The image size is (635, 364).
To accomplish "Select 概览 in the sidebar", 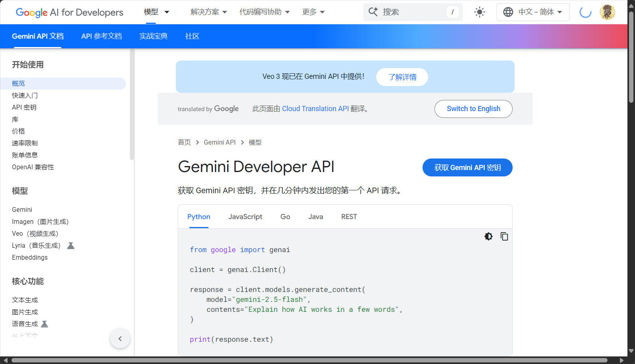I will pos(63,84).
